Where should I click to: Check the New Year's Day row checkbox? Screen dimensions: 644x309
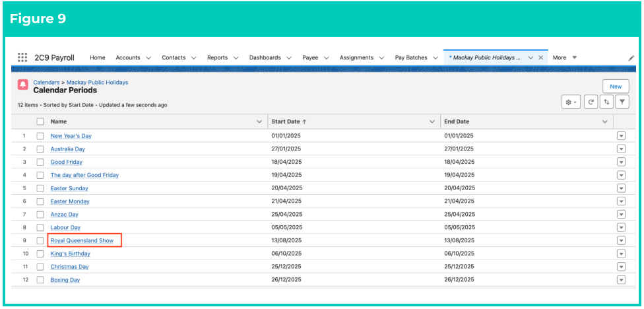40,135
